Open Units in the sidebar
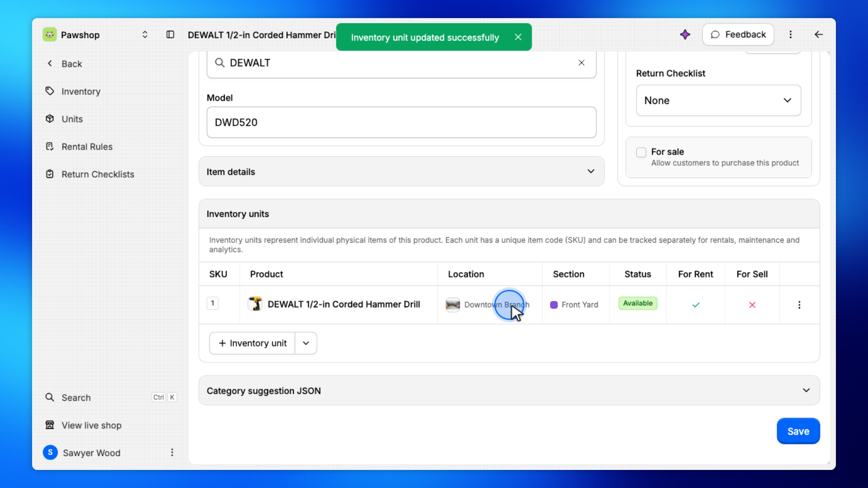This screenshot has width=868, height=488. click(72, 119)
